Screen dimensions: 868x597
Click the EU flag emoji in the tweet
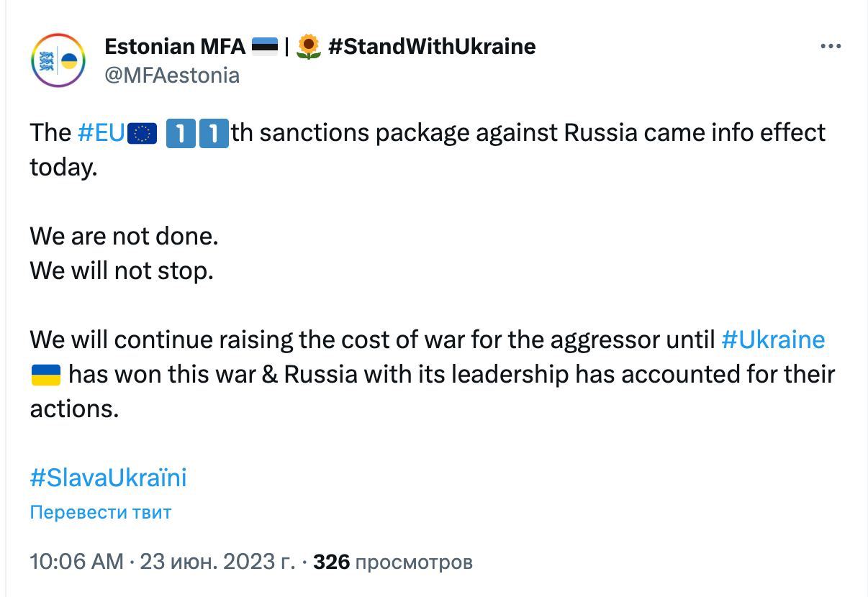(143, 132)
